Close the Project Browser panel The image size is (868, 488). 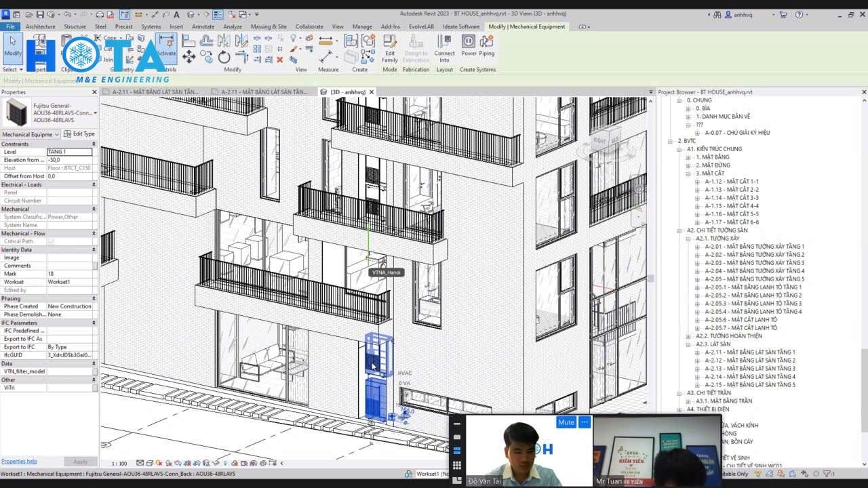(x=863, y=92)
